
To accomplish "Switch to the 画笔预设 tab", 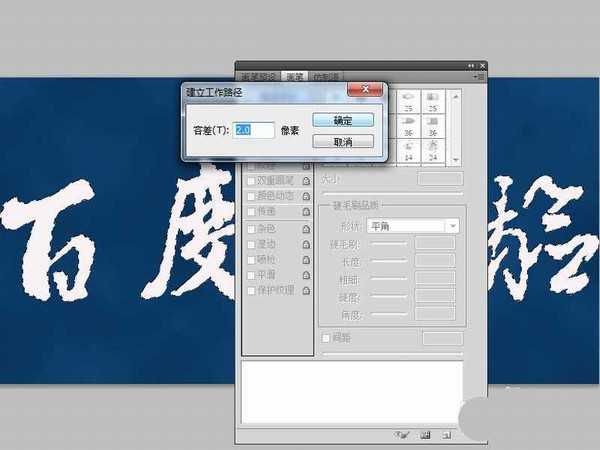I will (258, 77).
